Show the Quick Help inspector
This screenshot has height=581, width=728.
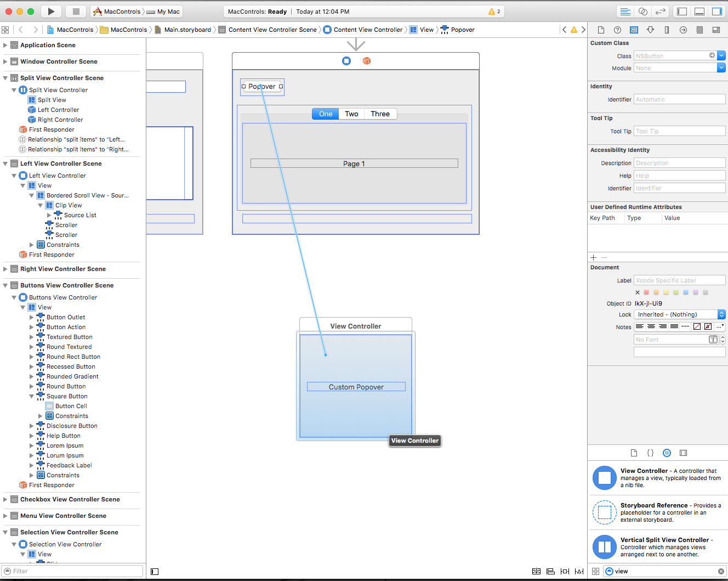[617, 30]
